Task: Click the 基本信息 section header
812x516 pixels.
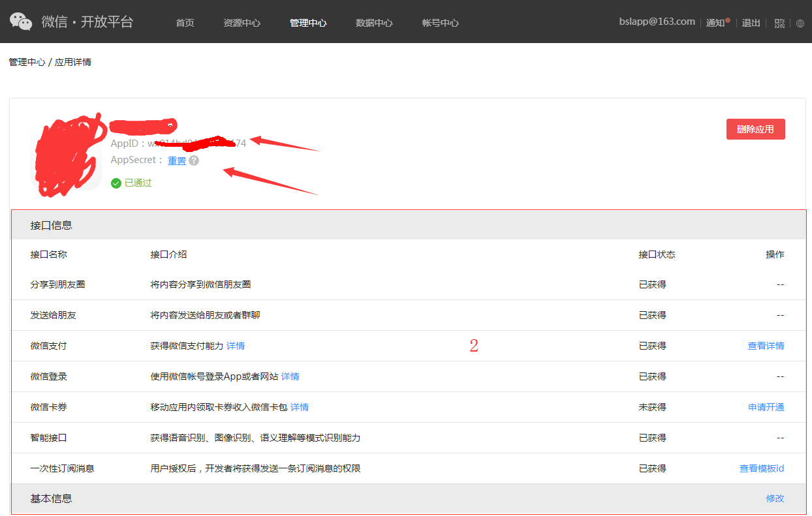Action: point(409,498)
